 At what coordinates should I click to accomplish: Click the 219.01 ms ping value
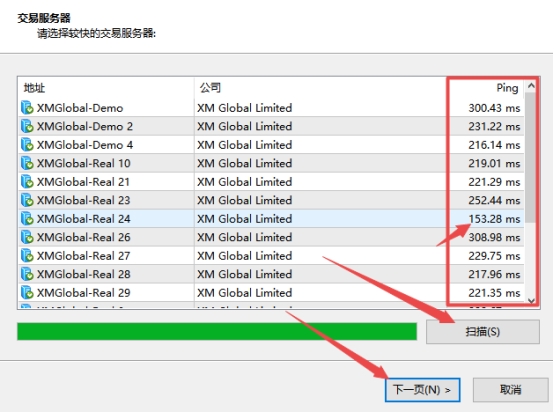[494, 163]
